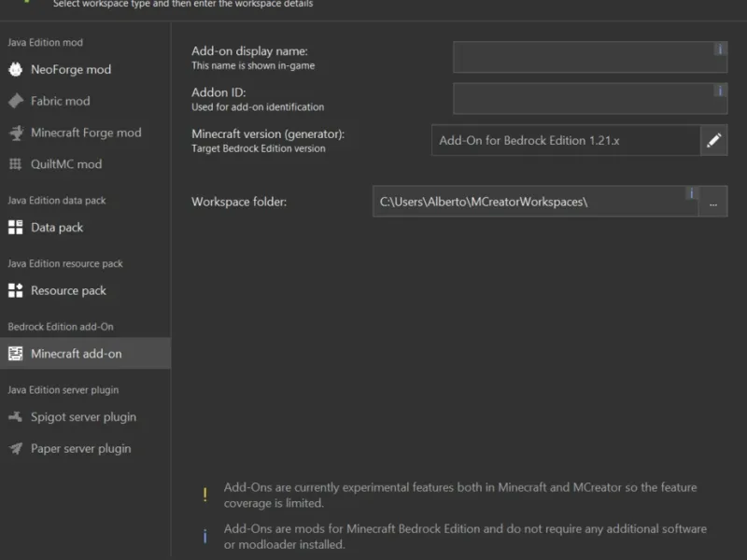Select the NeoForge mod icon
Viewport: 747px width, 560px height.
pos(15,69)
